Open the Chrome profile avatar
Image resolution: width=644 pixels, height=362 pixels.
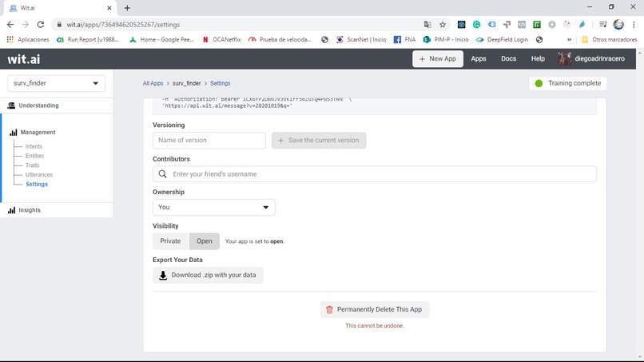point(618,25)
